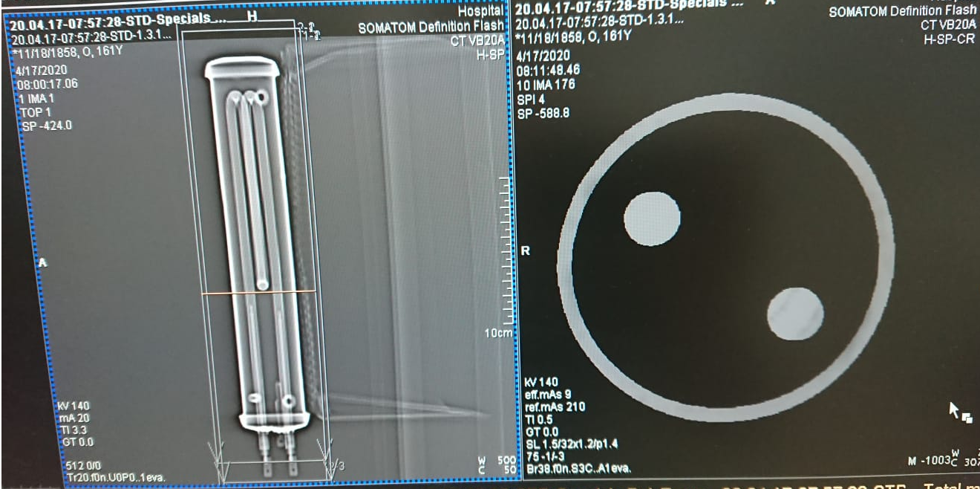The height and width of the screenshot is (489, 980).
Task: Click the phantom top cap in topogram
Action: coord(243,67)
